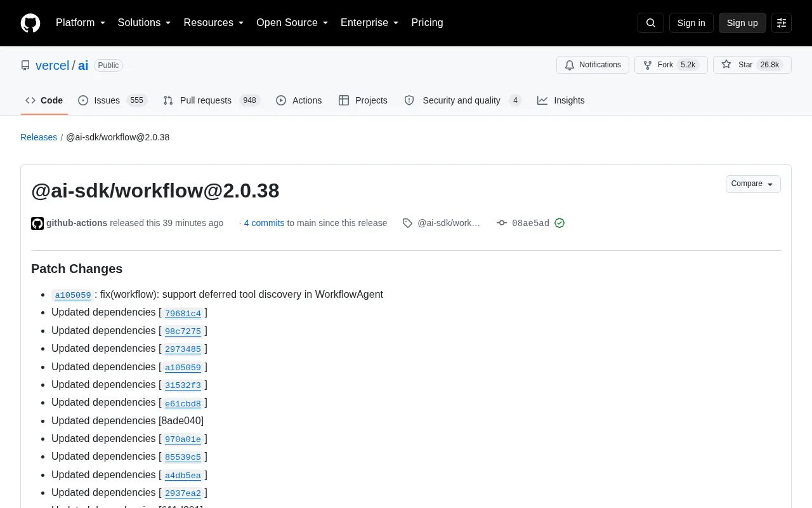The height and width of the screenshot is (508, 812).
Task: Open the Compare dropdown
Action: coord(753,184)
